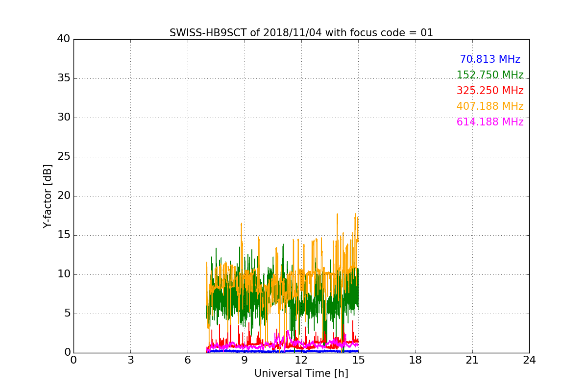Click the x-axis tick label 3

pos(130,360)
